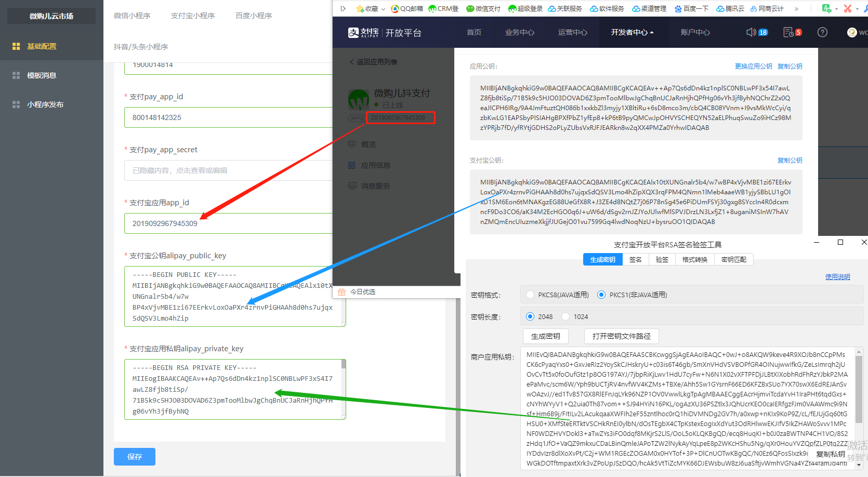Switch to the 微信小程序 tab

click(x=132, y=16)
